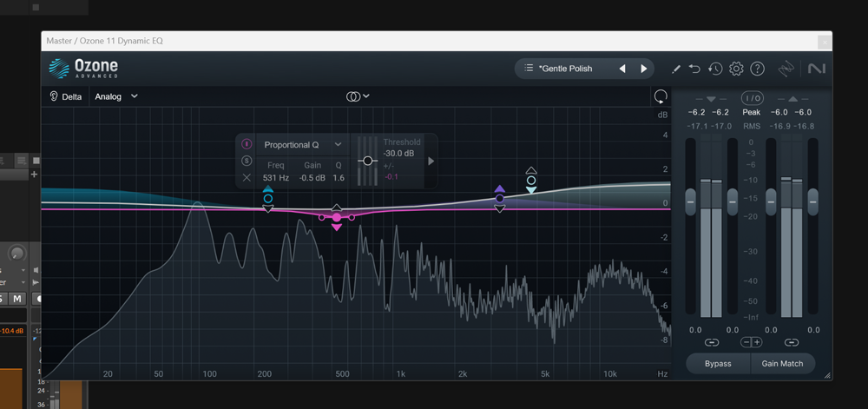
Task: Open the stereo channel mode dropdown
Action: [358, 96]
